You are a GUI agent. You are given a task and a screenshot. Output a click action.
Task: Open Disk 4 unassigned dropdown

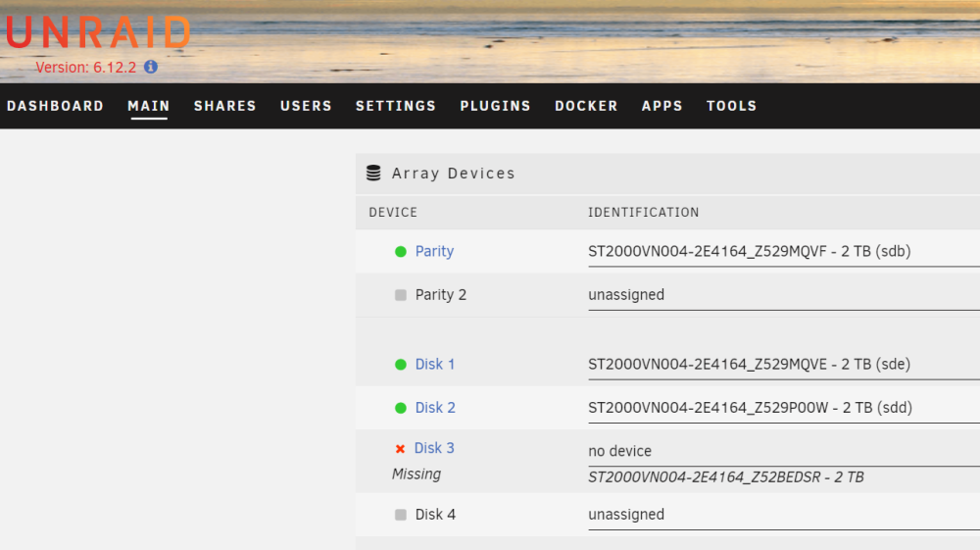tap(784, 516)
